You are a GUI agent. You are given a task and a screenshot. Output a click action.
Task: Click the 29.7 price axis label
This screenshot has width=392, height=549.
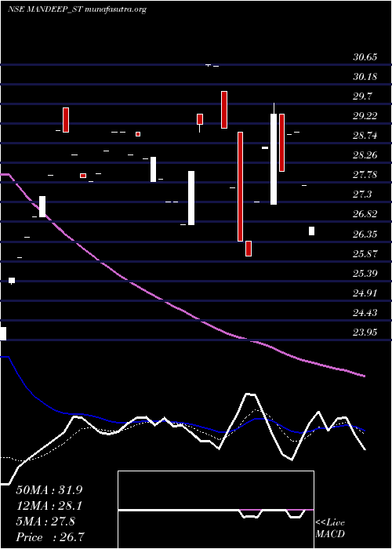(362, 96)
